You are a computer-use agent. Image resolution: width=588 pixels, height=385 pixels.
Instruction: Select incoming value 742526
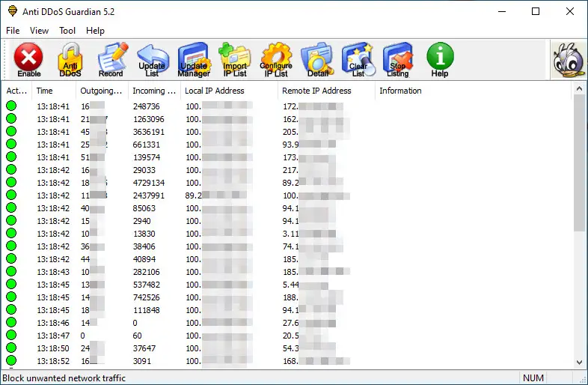tap(146, 297)
